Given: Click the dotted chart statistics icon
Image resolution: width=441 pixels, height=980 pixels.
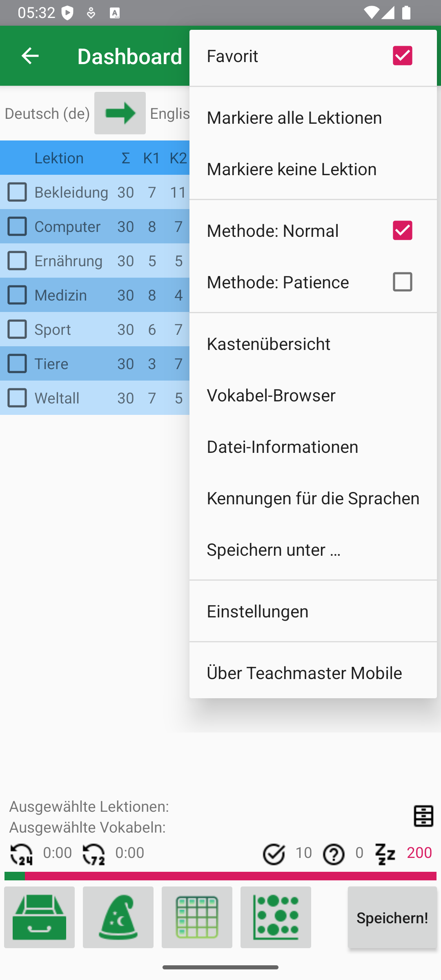Looking at the screenshot, I should (x=276, y=917).
